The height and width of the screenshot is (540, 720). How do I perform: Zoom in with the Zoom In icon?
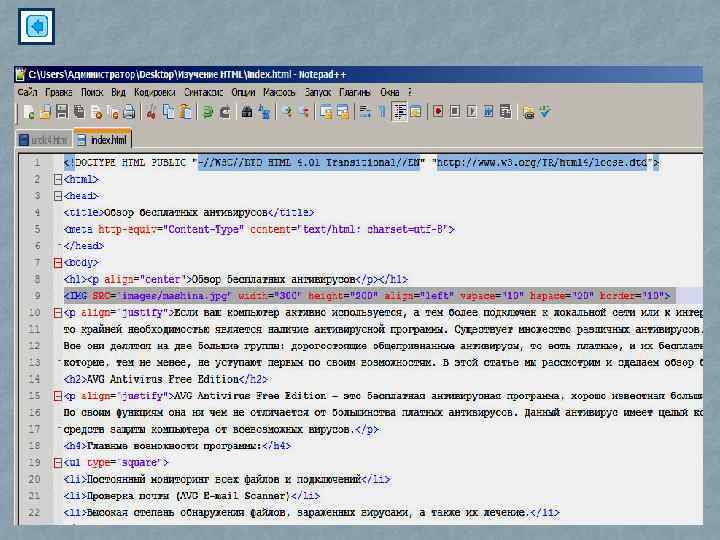[287, 112]
